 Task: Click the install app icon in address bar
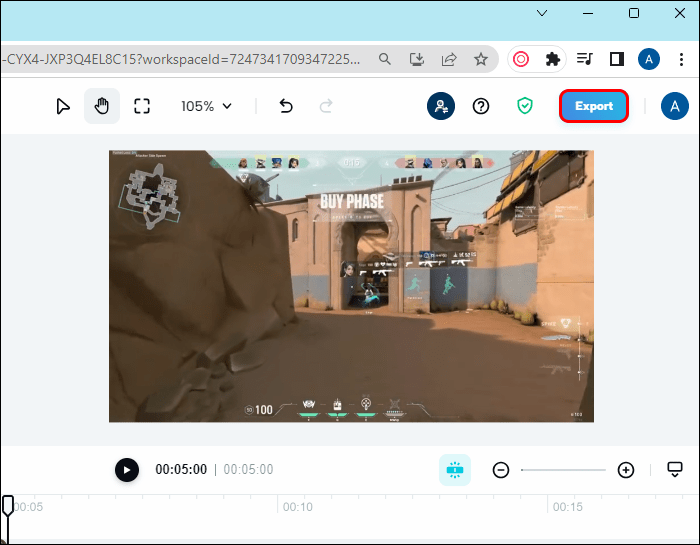[x=417, y=59]
